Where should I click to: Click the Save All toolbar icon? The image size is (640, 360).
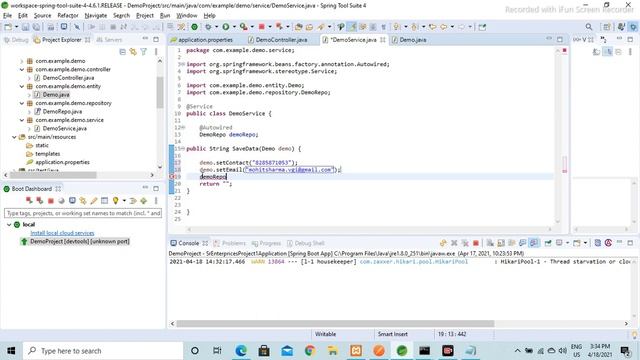click(36, 27)
